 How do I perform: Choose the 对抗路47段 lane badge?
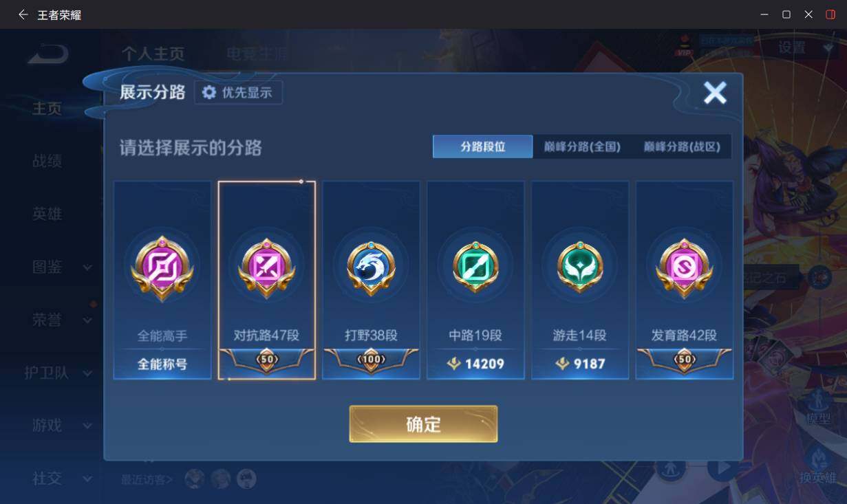(267, 268)
